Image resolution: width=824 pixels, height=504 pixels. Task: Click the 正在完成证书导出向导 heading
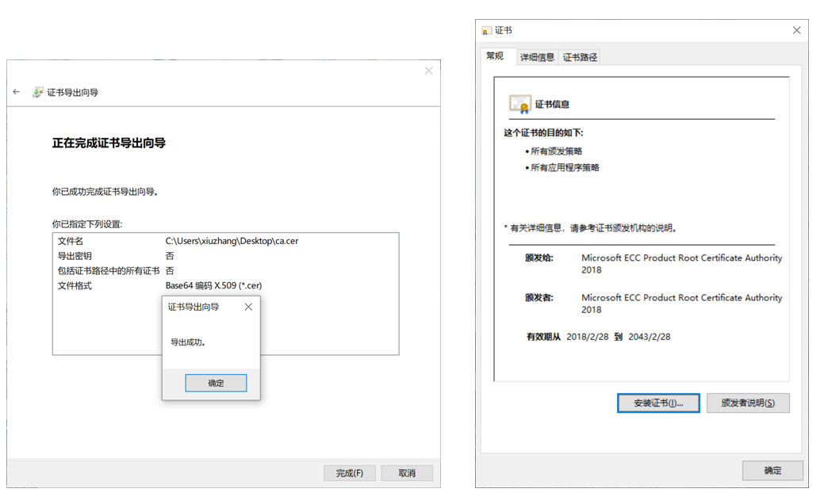pos(109,143)
